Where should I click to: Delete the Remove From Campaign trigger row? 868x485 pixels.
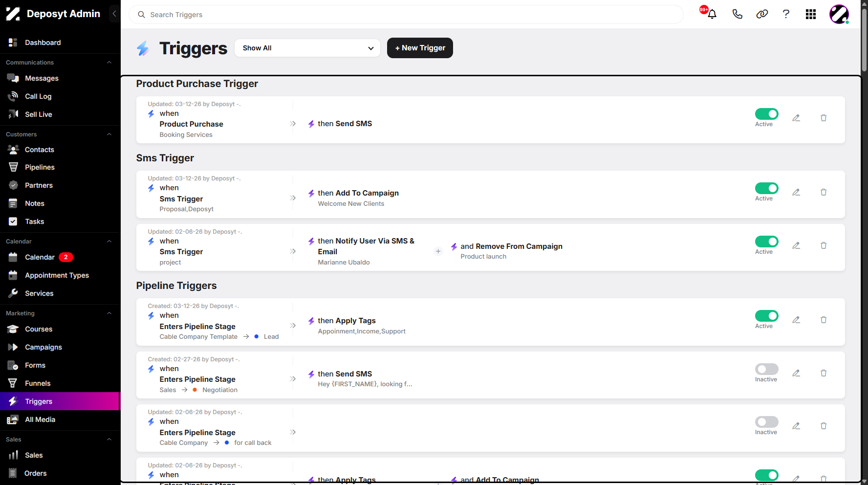point(824,245)
